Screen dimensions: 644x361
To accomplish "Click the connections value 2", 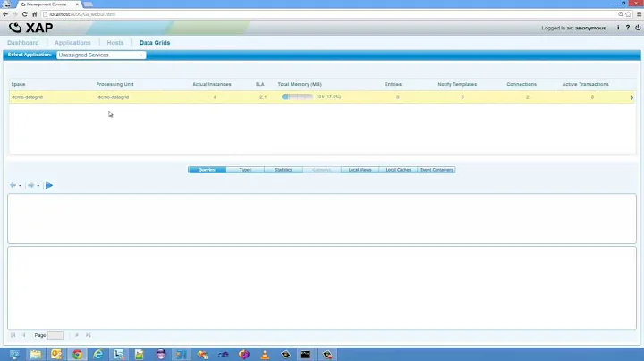I will point(528,97).
